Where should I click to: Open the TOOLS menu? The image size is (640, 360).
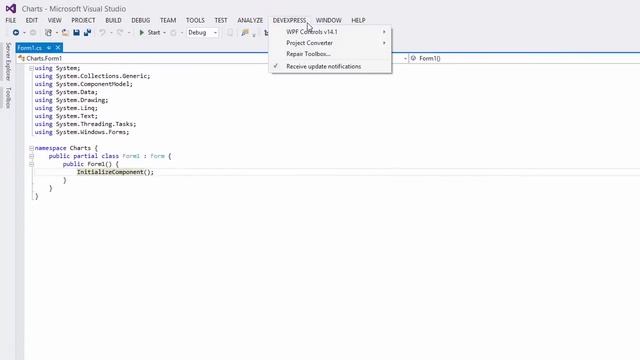coord(195,20)
